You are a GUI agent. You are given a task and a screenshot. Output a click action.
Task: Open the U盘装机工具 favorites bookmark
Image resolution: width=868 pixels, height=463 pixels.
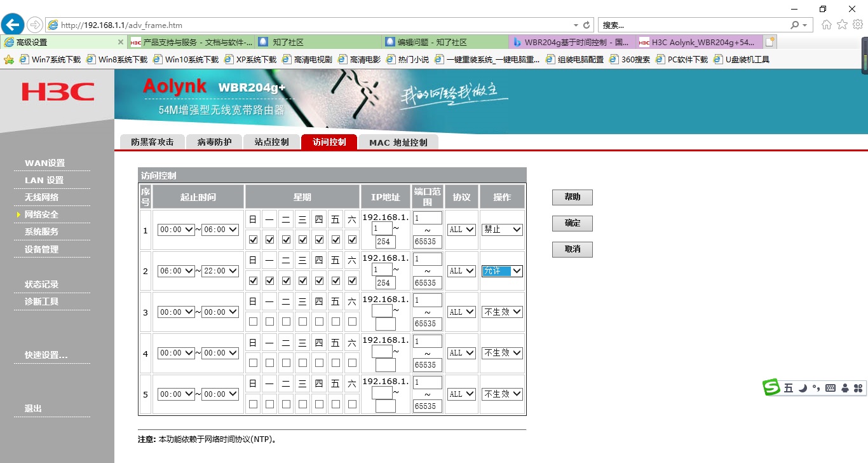pyautogui.click(x=741, y=60)
